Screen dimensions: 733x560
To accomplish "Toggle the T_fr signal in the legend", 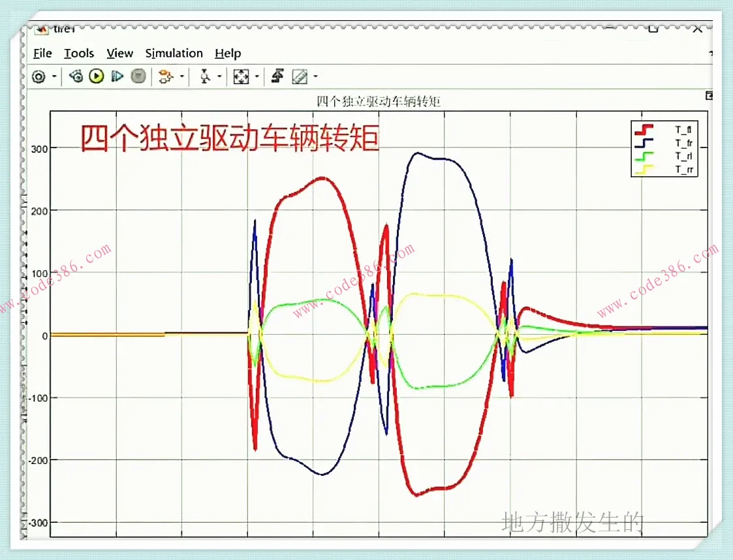I will pyautogui.click(x=683, y=144).
